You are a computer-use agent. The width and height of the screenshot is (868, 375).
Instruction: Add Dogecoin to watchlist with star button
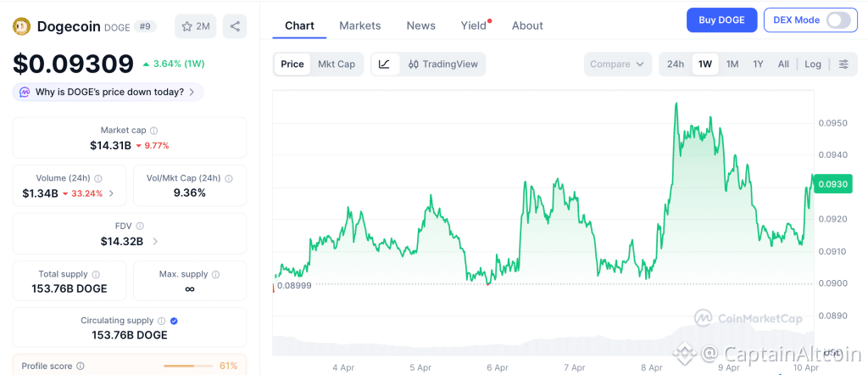[196, 26]
